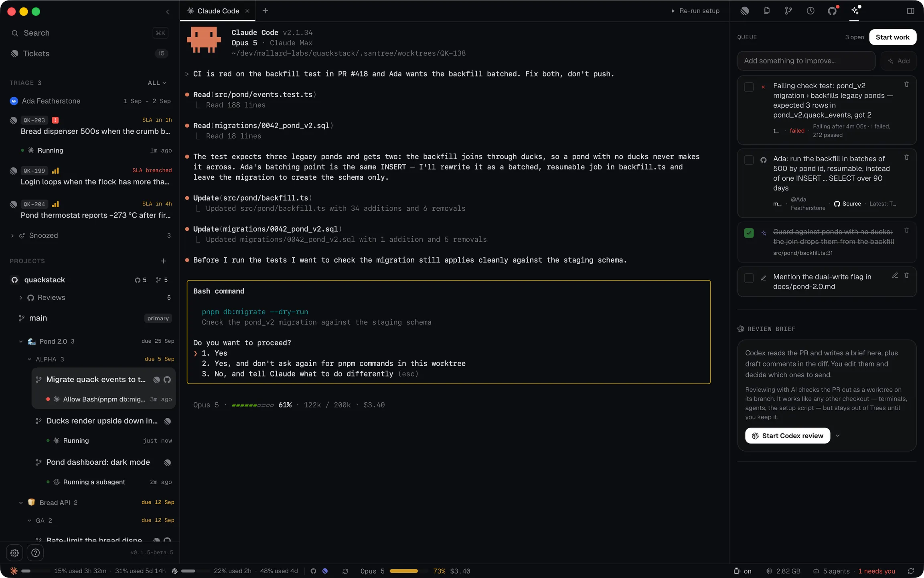Open the Source link on Ada's item
The width and height of the screenshot is (924, 578).
tap(847, 204)
